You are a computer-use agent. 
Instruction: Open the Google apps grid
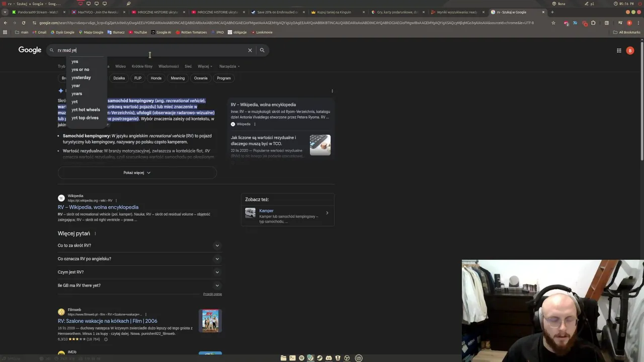pyautogui.click(x=619, y=50)
